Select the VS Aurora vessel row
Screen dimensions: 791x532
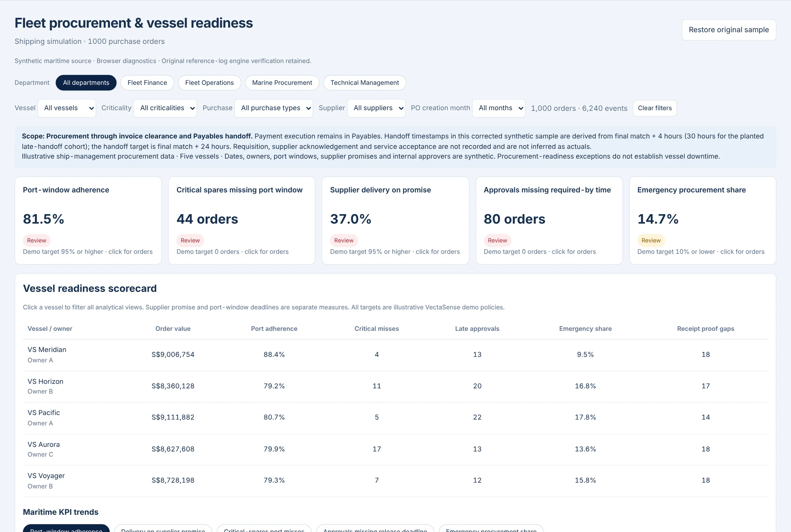tap(395, 449)
